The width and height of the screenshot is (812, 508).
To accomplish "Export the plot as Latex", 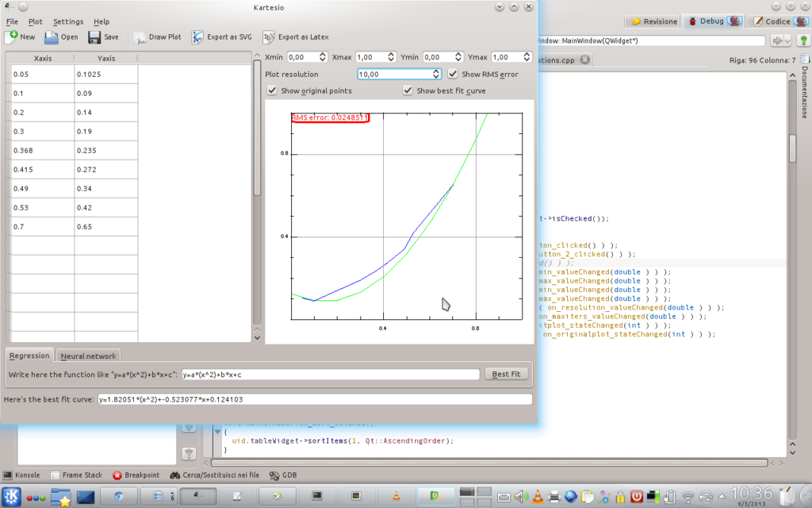I will point(268,37).
